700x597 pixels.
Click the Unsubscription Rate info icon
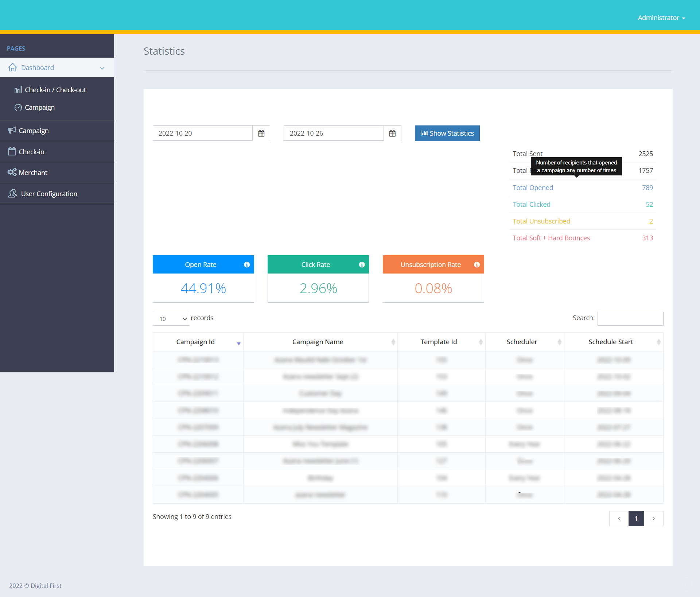477,265
